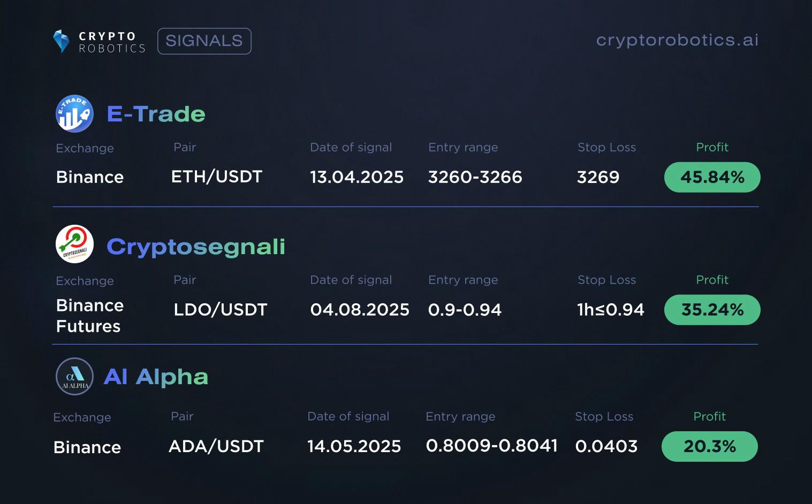Click the 20.3% profit badge
This screenshot has width=812, height=504.
tap(710, 446)
